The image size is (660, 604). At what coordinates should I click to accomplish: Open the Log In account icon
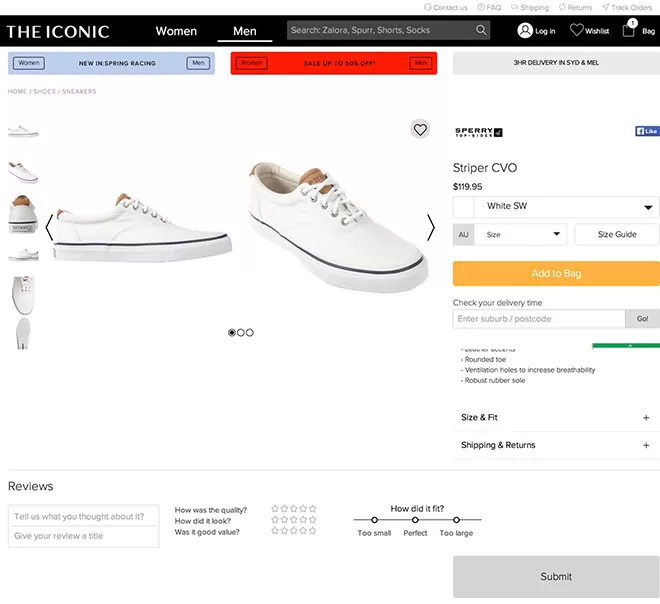(525, 31)
